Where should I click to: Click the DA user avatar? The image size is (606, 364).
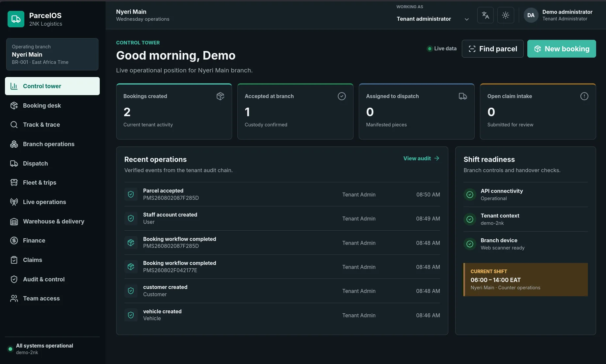(x=531, y=15)
